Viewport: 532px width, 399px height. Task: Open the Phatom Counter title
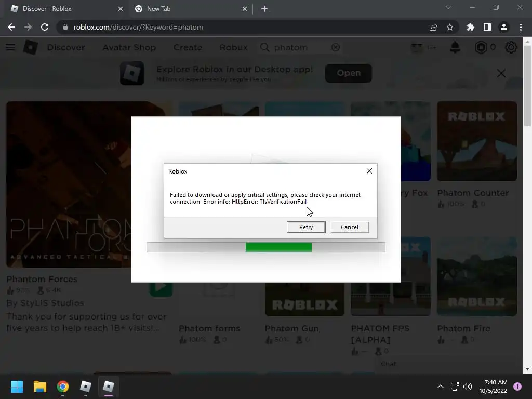coord(473,193)
